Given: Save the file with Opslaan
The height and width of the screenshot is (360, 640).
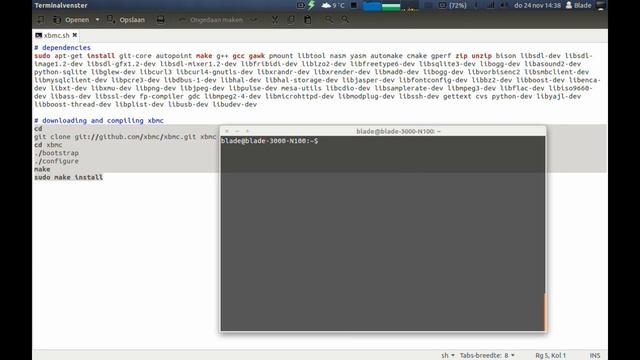Looking at the screenshot, I should (x=126, y=20).
